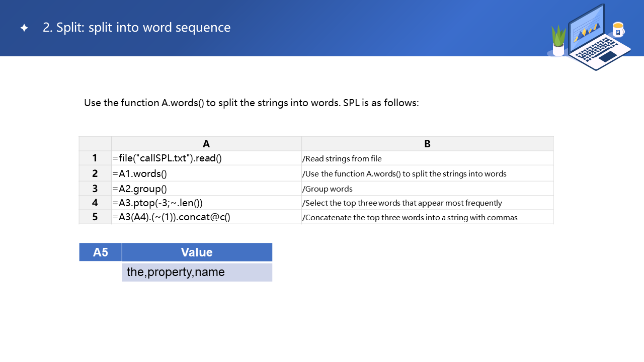Select row header 3 in the table
Screen dimensions: 644x362
pos(95,189)
